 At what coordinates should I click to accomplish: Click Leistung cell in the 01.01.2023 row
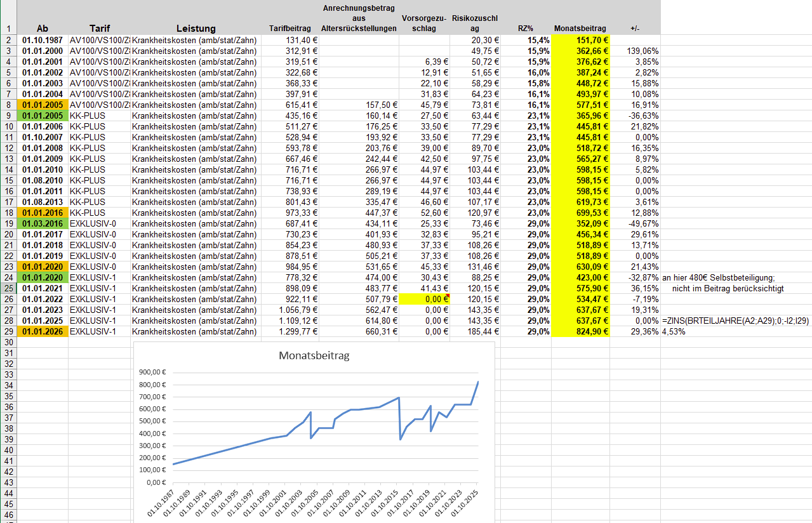pyautogui.click(x=196, y=310)
